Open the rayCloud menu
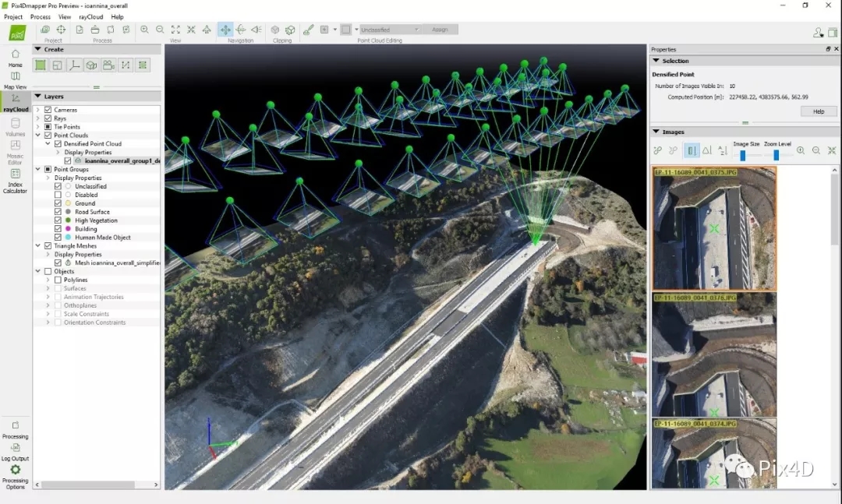This screenshot has height=504, width=842. click(90, 16)
